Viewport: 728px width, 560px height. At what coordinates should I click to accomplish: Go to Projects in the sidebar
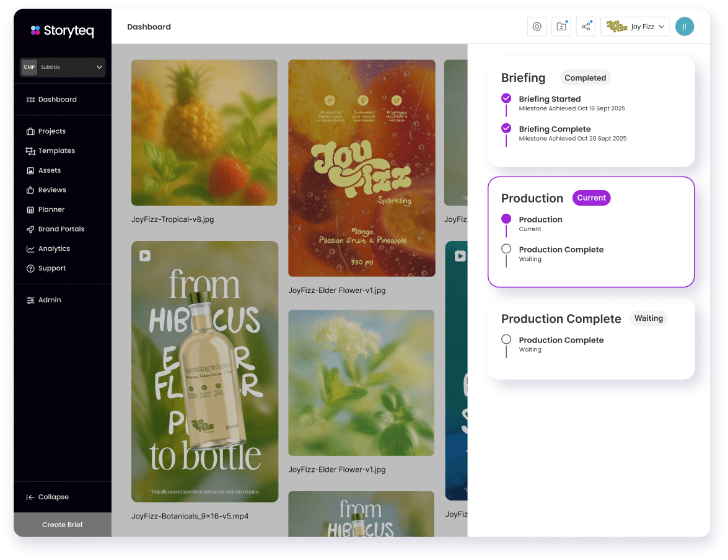click(51, 131)
